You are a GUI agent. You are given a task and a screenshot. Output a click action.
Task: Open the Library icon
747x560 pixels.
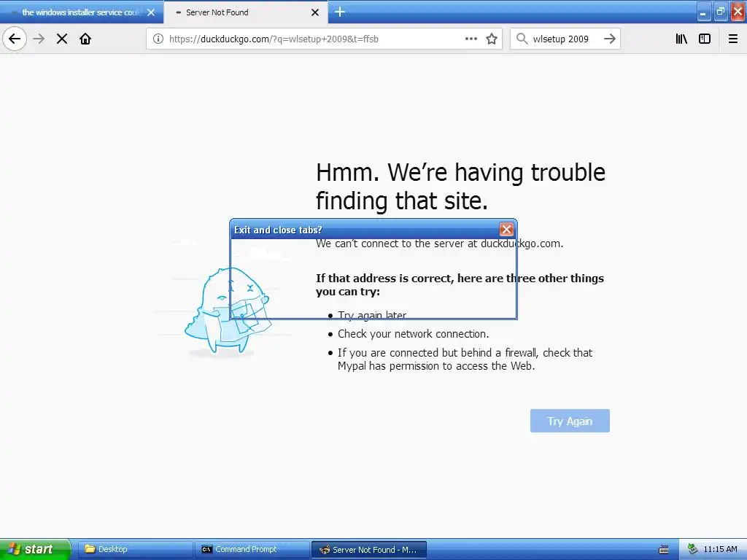681,39
